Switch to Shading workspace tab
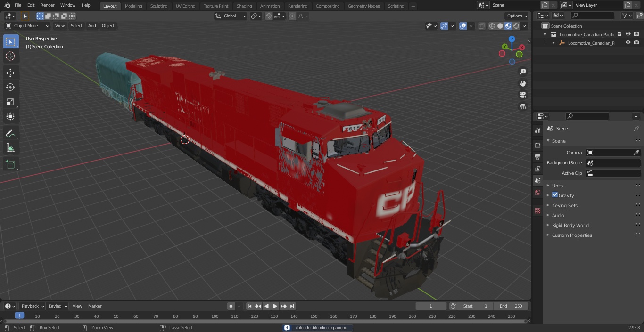644x332 pixels. 244,6
